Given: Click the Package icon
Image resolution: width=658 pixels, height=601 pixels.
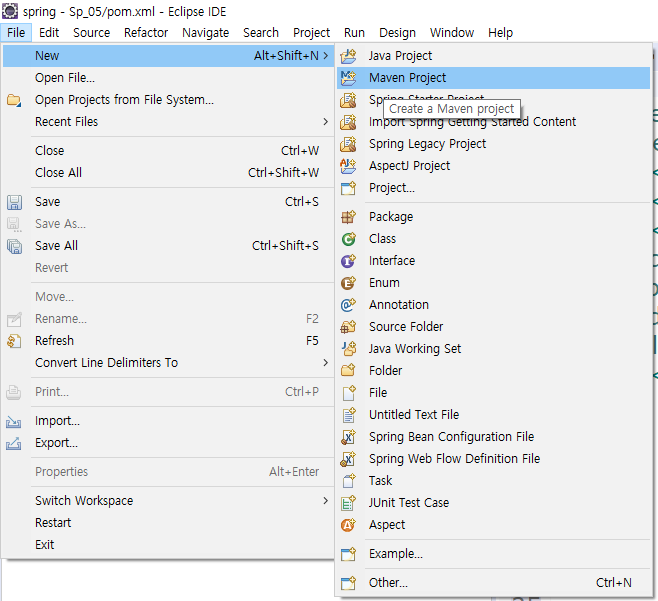Looking at the screenshot, I should tap(348, 217).
